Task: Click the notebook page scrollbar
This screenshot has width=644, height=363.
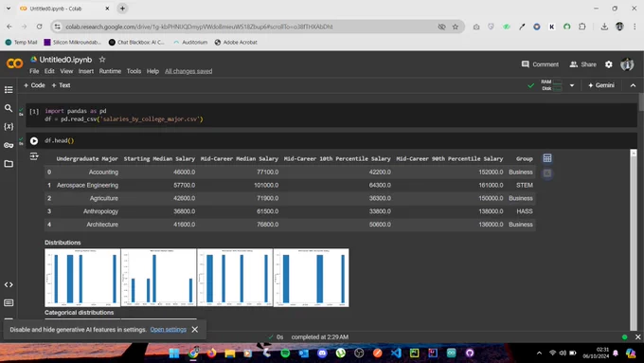Action: pos(641,102)
